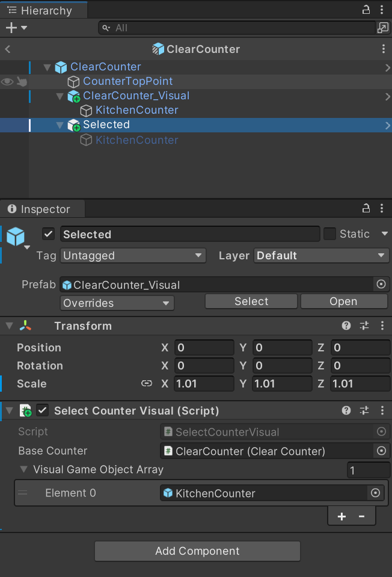Click the object picker beside Element 0 KitchenCounter
This screenshot has width=392, height=577.
tap(375, 493)
